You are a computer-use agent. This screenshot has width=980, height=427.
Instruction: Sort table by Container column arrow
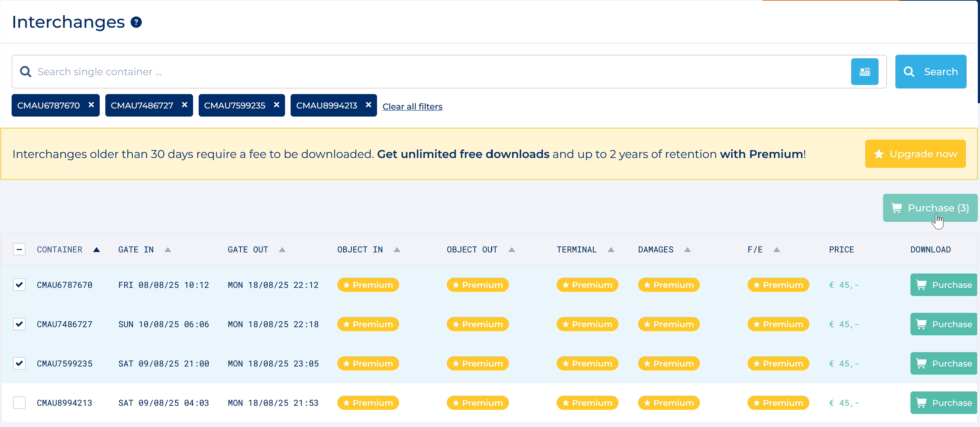(x=96, y=250)
